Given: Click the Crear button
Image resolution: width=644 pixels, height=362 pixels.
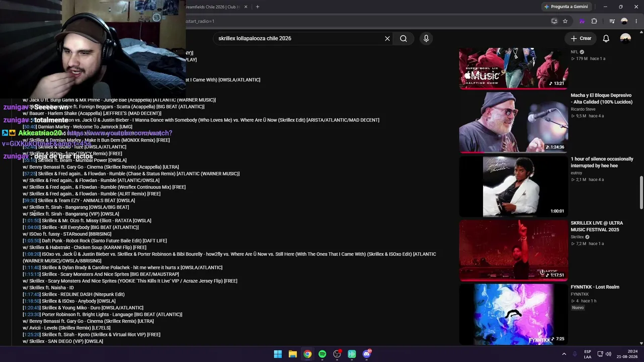Looking at the screenshot, I should click(581, 38).
